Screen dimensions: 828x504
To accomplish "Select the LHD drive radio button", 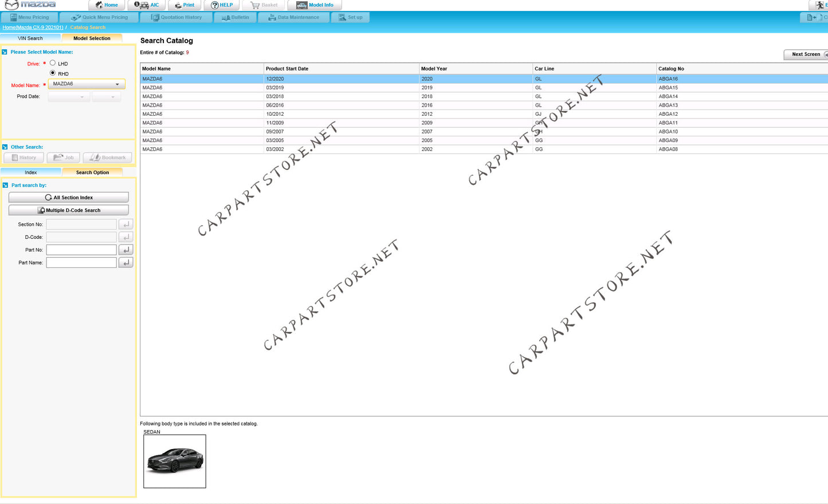I will click(53, 63).
